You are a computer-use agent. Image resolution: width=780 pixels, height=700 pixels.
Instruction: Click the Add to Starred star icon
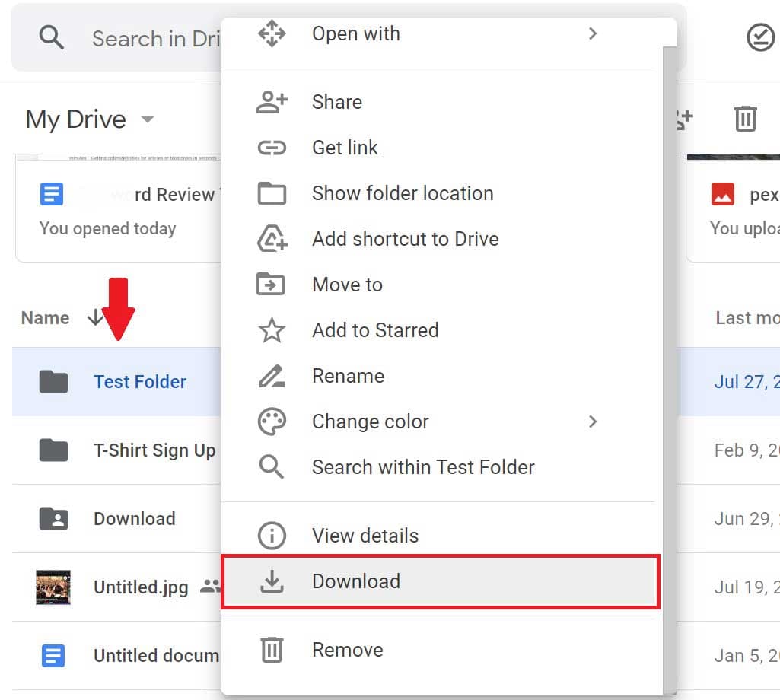point(272,329)
